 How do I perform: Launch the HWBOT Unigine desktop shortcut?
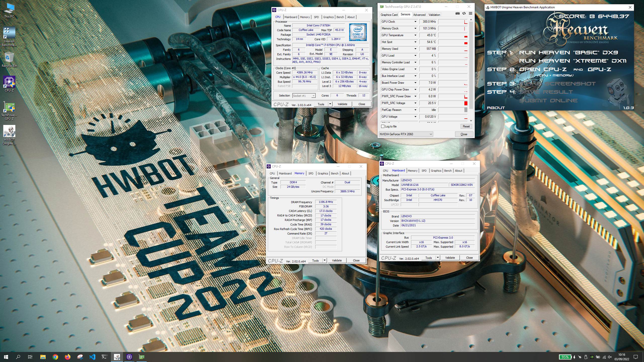(9, 135)
